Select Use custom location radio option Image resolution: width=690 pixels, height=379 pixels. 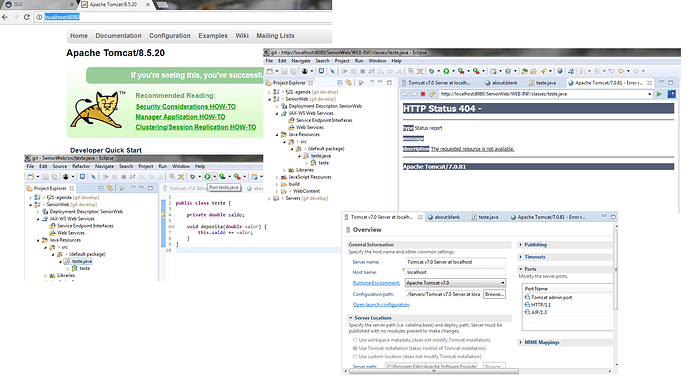(355, 357)
